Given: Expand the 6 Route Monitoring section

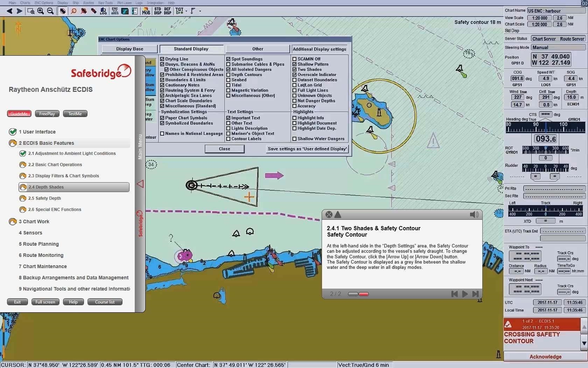Looking at the screenshot, I should 41,255.
